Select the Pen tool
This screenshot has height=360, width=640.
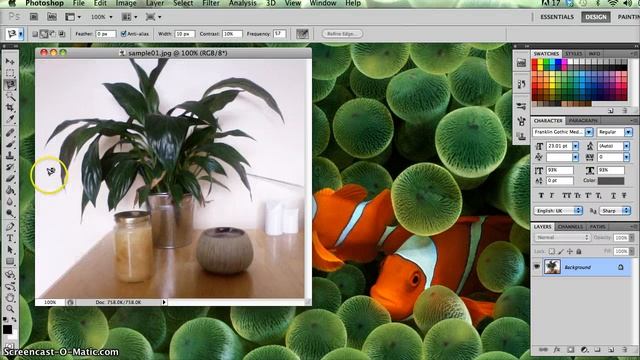point(10,227)
